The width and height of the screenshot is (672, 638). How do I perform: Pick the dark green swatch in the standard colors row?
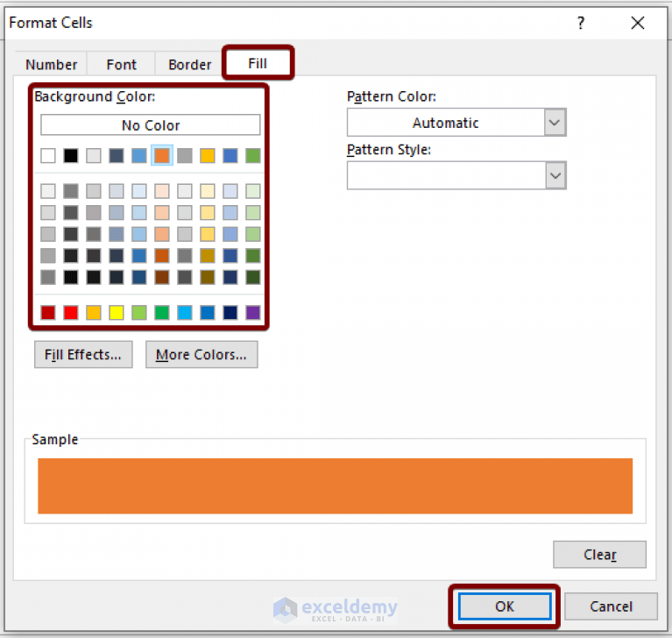(x=162, y=313)
